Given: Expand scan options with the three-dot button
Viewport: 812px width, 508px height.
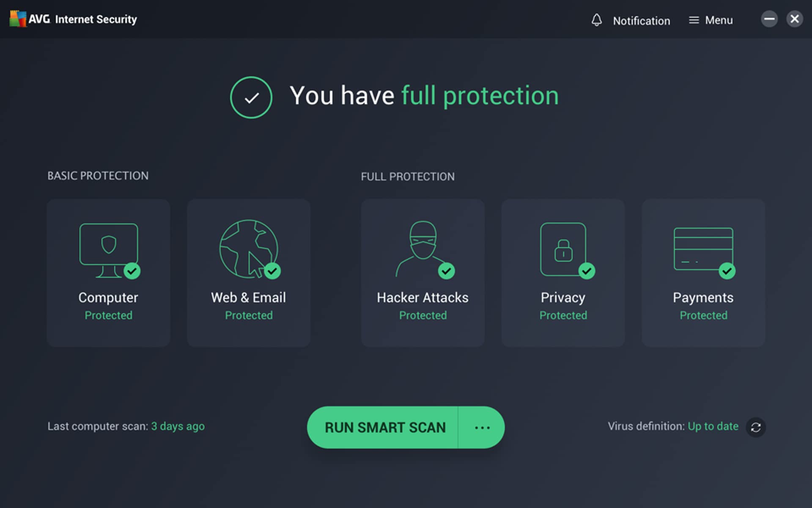Looking at the screenshot, I should (x=482, y=428).
